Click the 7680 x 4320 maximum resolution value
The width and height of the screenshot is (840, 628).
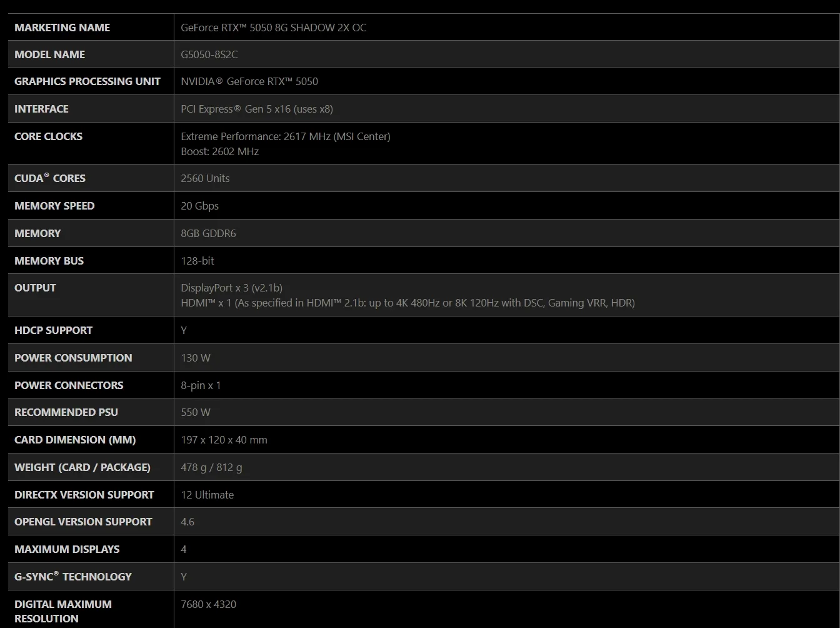[x=209, y=604]
